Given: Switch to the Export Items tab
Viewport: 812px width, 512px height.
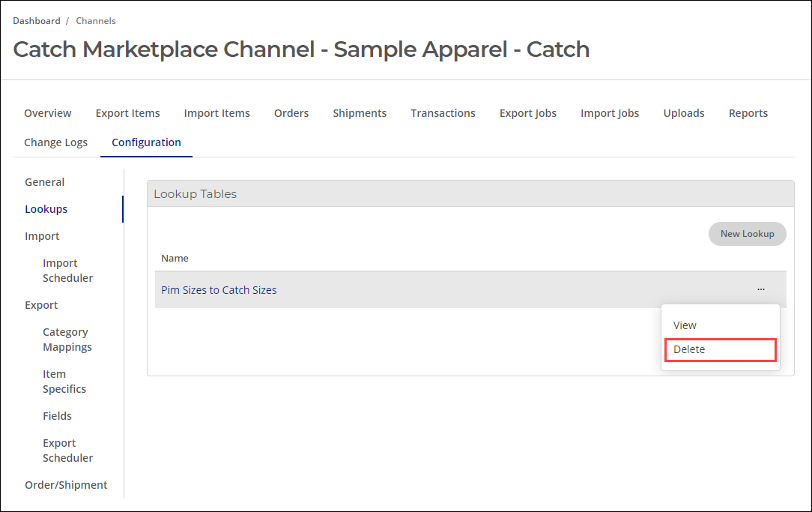Looking at the screenshot, I should [x=127, y=113].
